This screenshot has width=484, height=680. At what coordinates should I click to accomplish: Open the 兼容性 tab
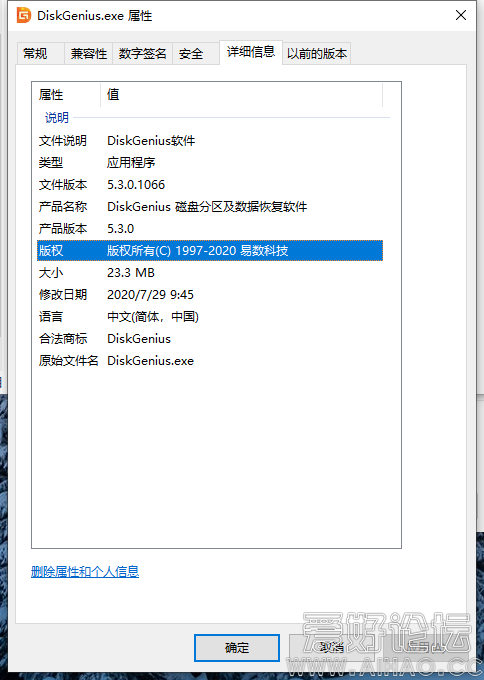[x=88, y=54]
